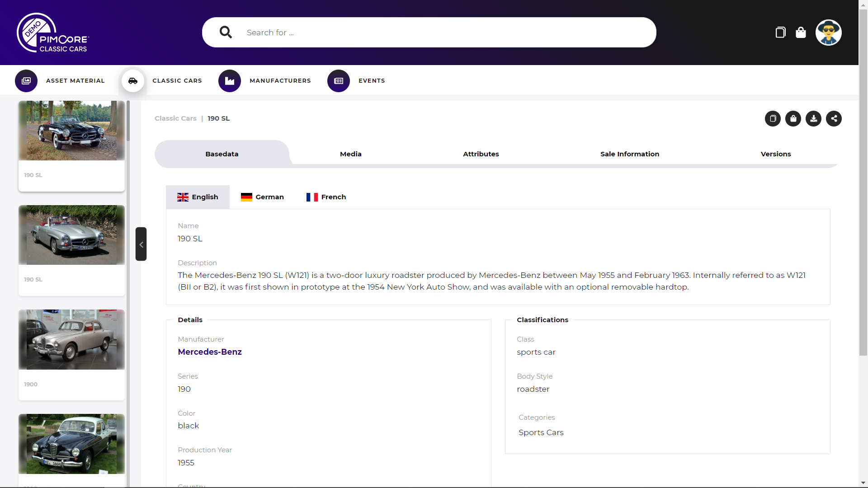This screenshot has width=868, height=488.
Task: Click the Classic Cars breadcrumb link
Action: (175, 118)
